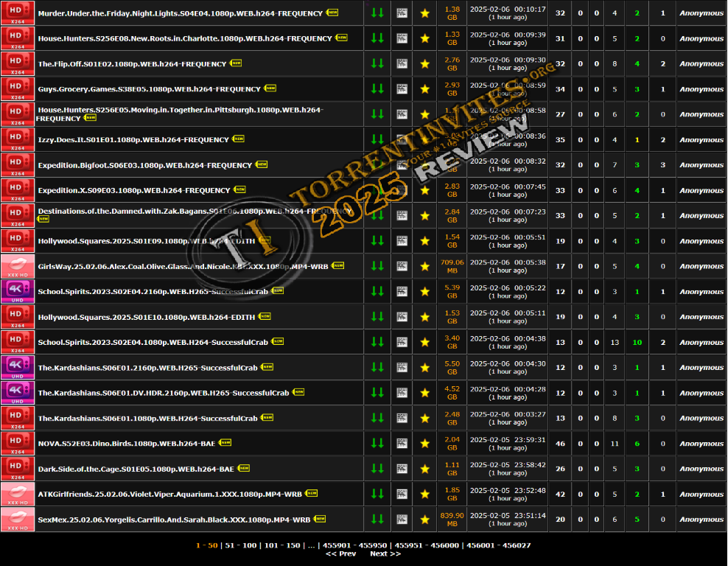Click 4K UHD icon for Kardashians DV HDR release
Screen dimensions: 728x566
click(x=17, y=393)
